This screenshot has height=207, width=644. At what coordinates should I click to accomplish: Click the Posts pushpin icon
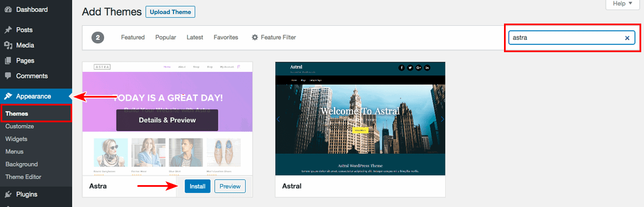[8, 30]
